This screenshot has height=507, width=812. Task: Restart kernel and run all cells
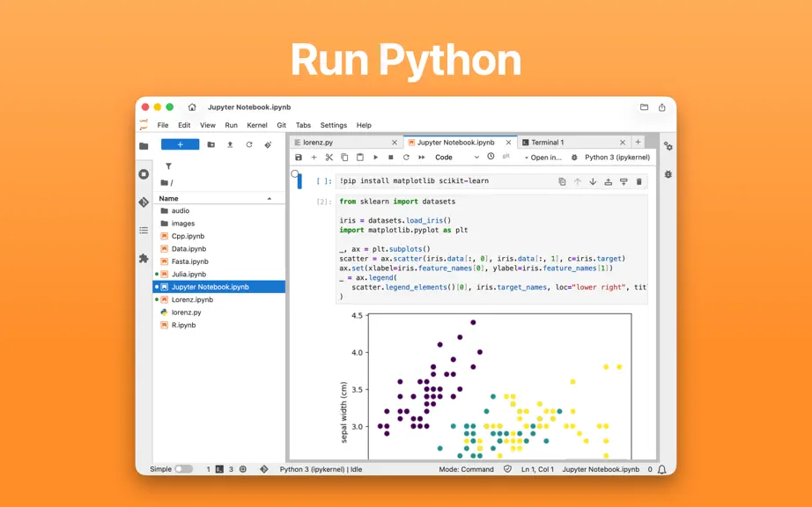coord(422,158)
